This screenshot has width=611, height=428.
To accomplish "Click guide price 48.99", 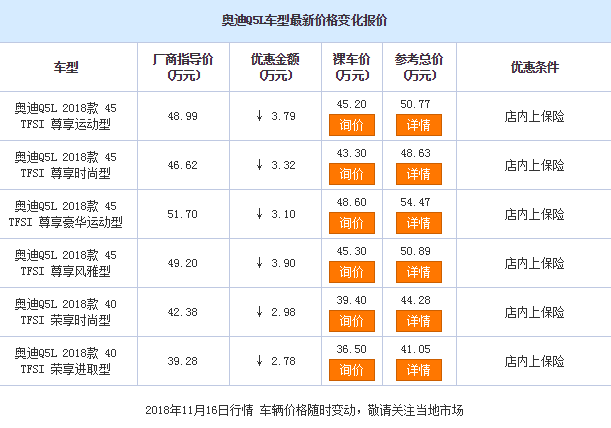I will click(182, 116).
